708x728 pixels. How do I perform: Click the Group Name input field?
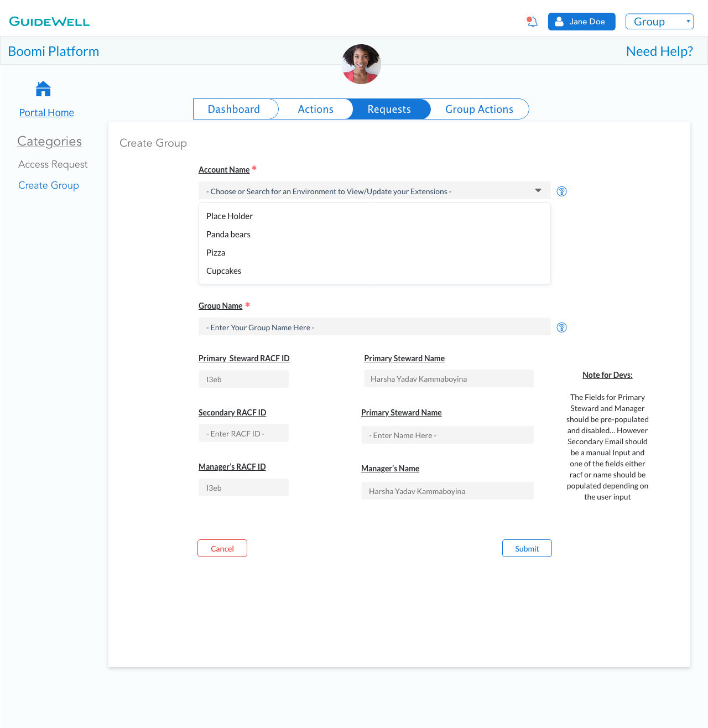(374, 326)
